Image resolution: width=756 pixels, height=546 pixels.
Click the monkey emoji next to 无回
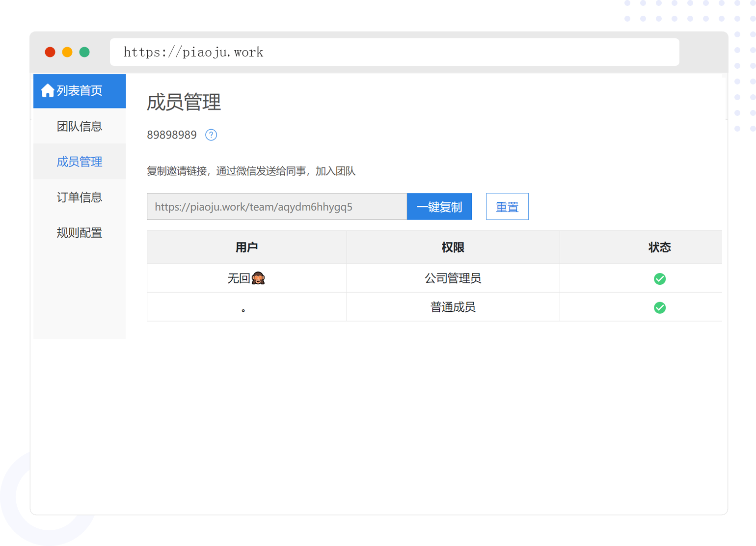(258, 279)
